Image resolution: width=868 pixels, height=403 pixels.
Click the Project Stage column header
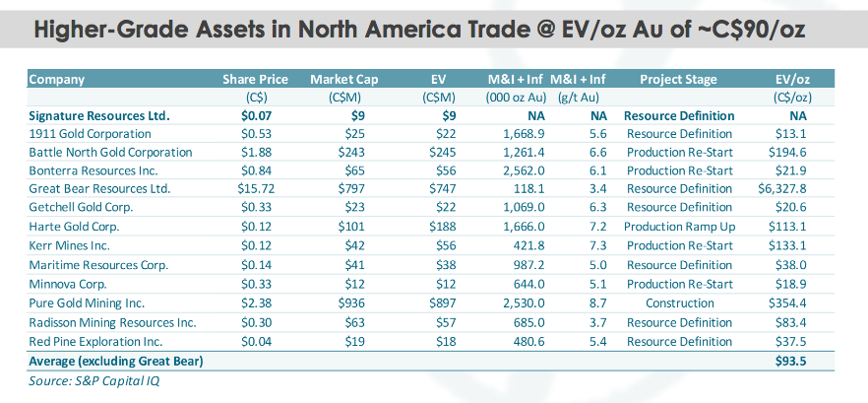[x=678, y=79]
